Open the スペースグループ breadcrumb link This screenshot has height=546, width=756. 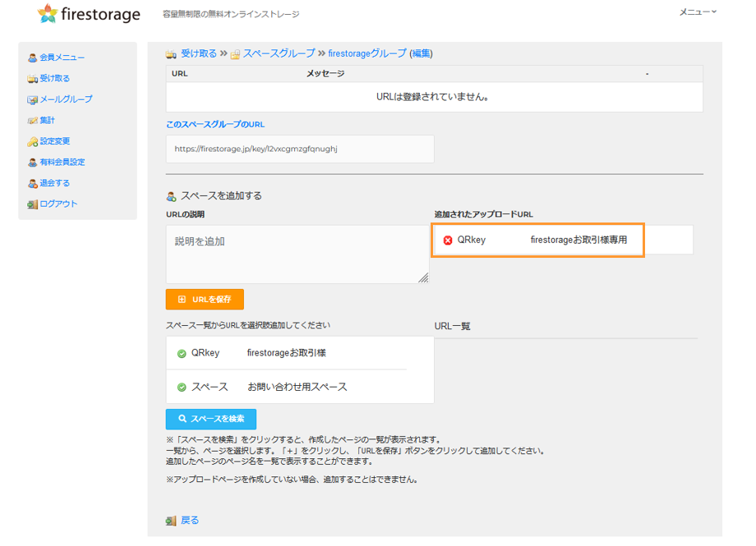click(x=279, y=53)
